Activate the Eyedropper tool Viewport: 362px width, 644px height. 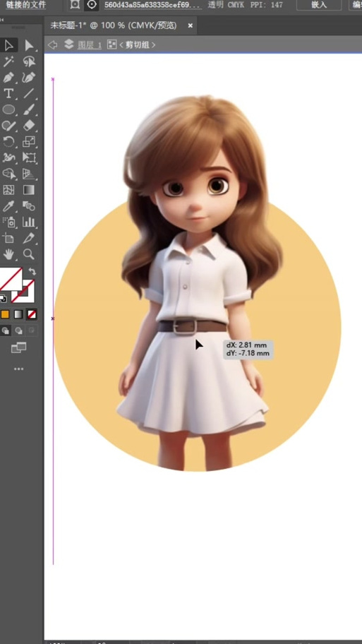tap(8, 205)
